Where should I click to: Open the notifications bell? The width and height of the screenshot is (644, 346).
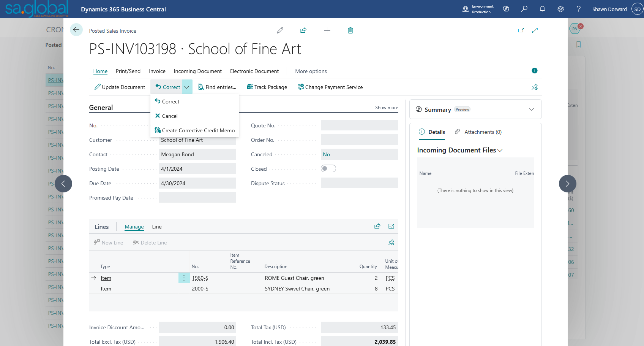coord(542,9)
